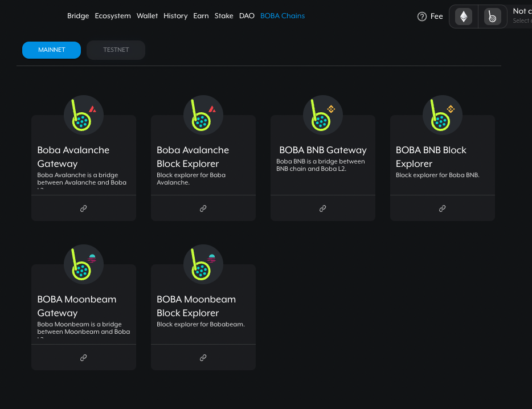The height and width of the screenshot is (409, 532).
Task: Click the Fee label in header
Action: [436, 17]
